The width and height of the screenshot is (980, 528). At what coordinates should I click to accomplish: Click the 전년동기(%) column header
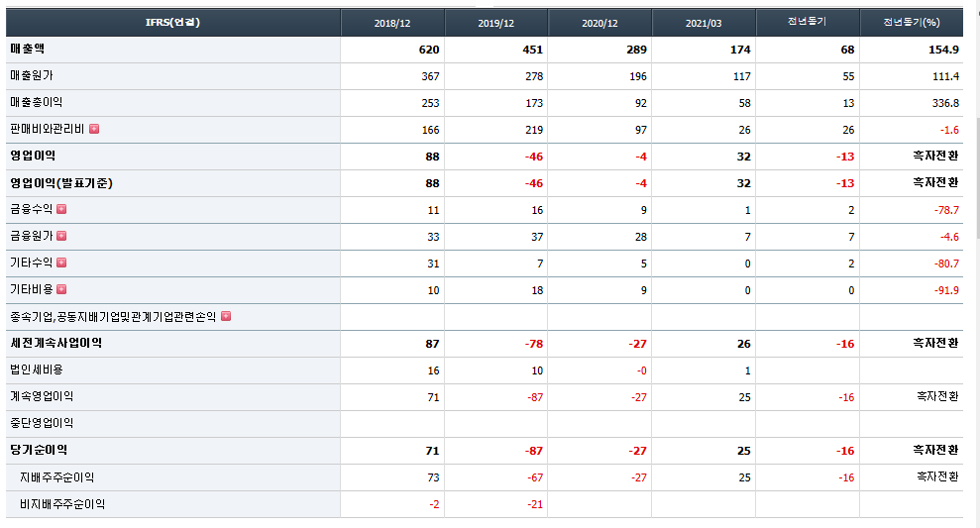[912, 23]
